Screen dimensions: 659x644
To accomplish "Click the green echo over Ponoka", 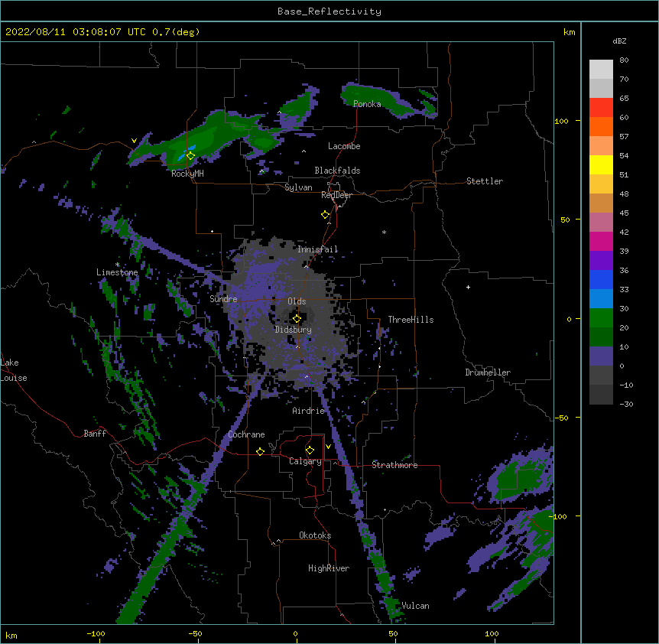I will (x=381, y=101).
